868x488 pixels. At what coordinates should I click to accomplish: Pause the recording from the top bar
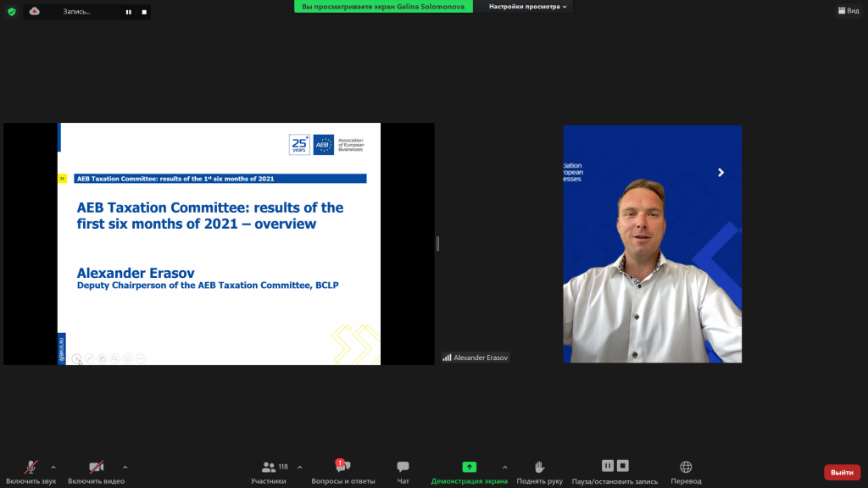[129, 12]
